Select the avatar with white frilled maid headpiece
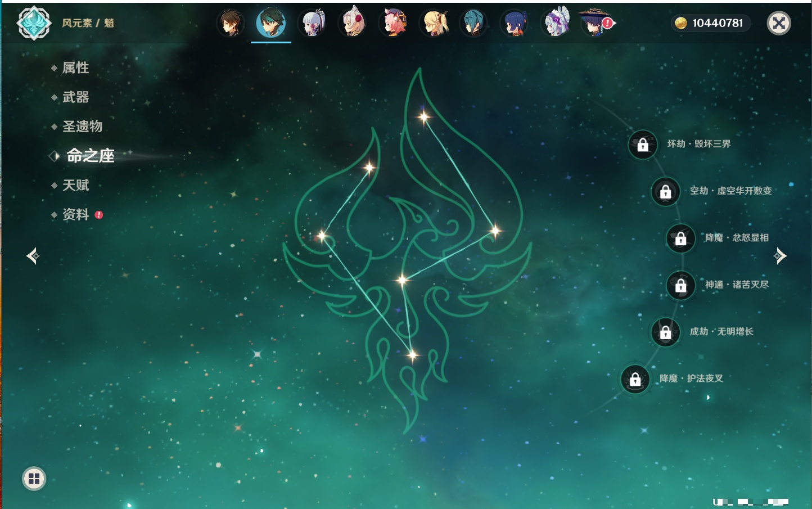812x509 pixels. pos(556,22)
